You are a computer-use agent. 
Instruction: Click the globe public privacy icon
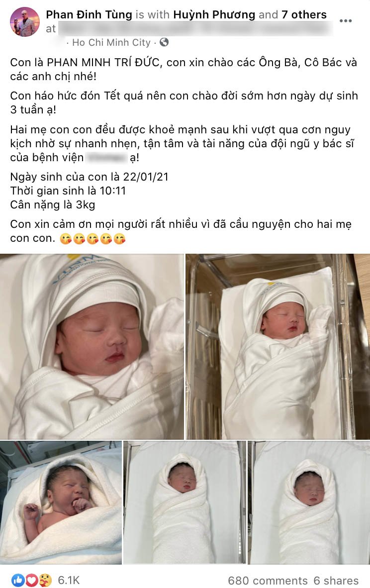[x=164, y=42]
